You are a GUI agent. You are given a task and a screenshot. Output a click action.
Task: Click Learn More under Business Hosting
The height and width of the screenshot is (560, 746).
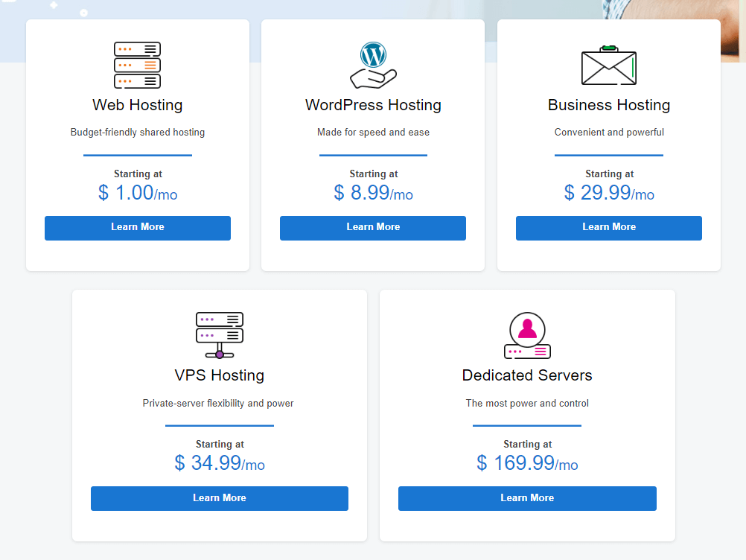(x=608, y=228)
